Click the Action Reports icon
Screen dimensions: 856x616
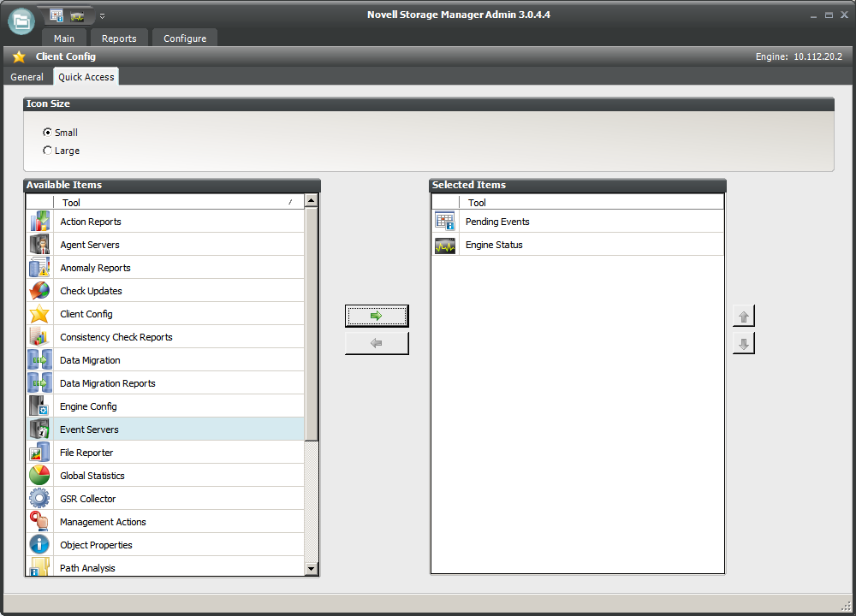[x=40, y=222]
